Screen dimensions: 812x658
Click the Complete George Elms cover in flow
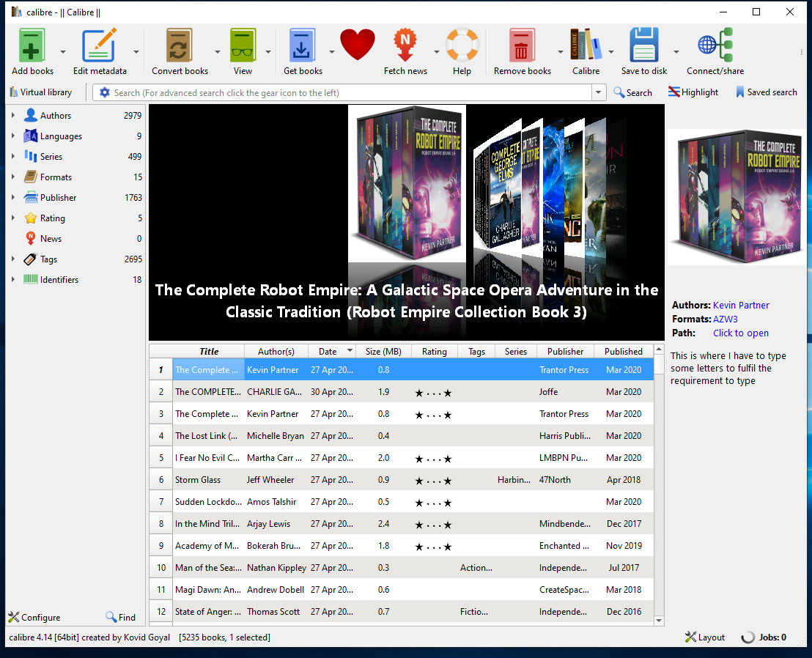(498, 189)
